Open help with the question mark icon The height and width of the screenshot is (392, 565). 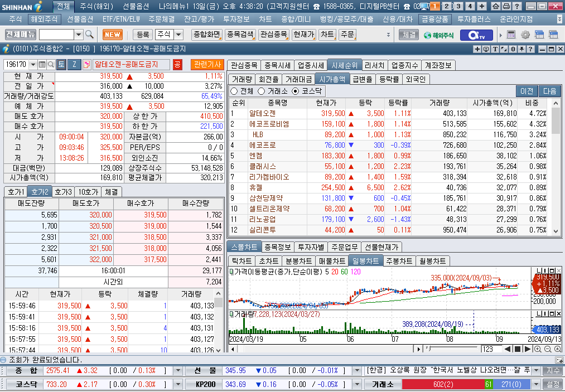point(516,6)
